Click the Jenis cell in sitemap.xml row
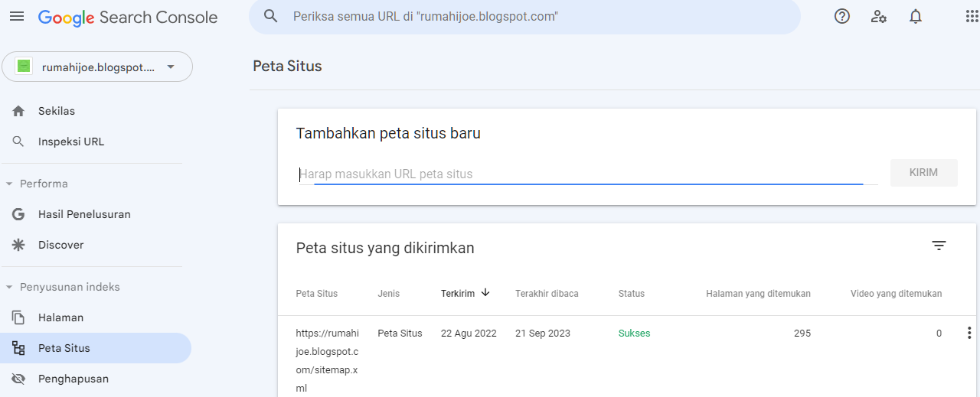This screenshot has height=397, width=980. 400,333
